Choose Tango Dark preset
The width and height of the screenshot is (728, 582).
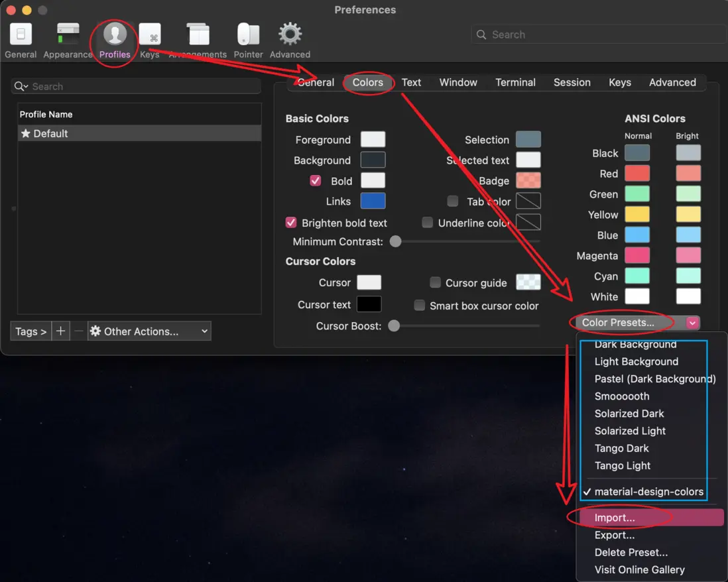651,448
